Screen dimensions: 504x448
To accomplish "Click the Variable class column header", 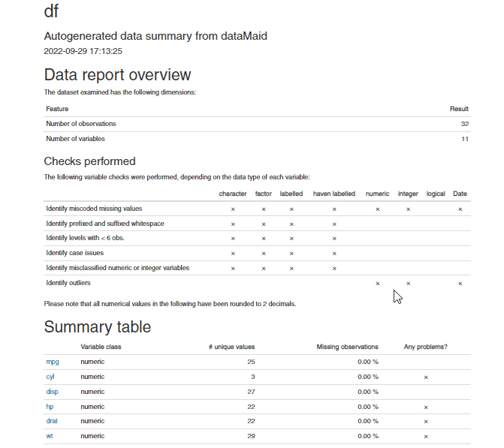I will pyautogui.click(x=101, y=347).
